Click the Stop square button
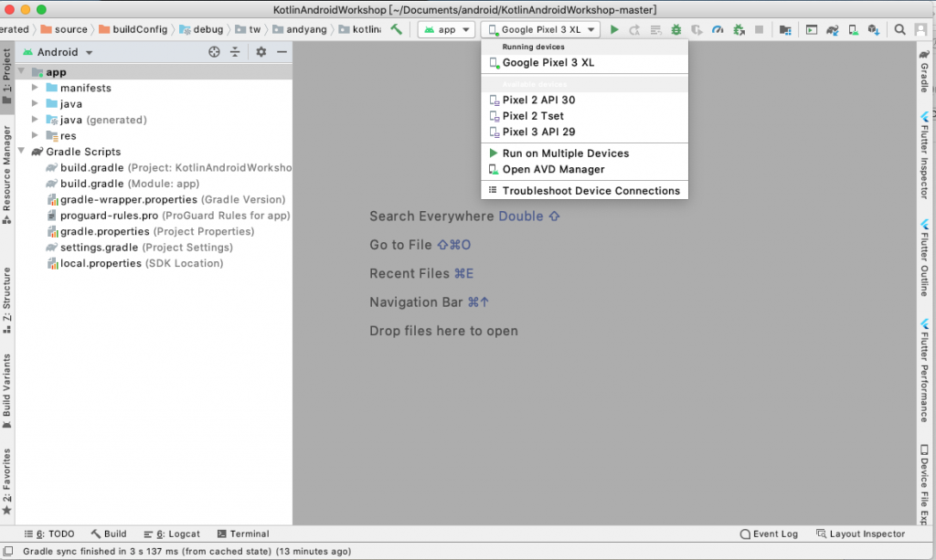The height and width of the screenshot is (560, 936). [759, 29]
